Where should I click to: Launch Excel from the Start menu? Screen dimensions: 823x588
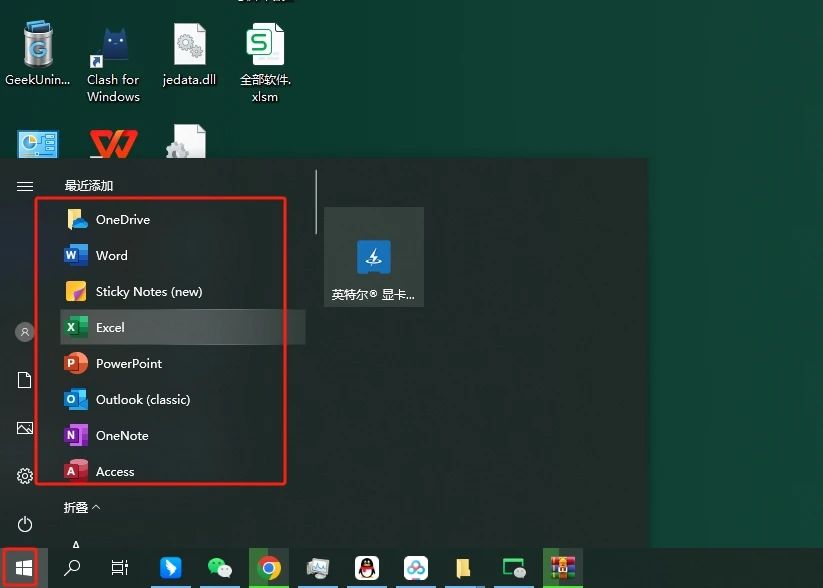[x=110, y=328]
